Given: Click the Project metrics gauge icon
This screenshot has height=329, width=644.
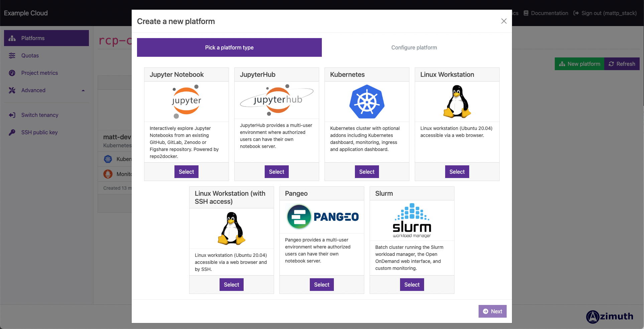Looking at the screenshot, I should pyautogui.click(x=12, y=73).
